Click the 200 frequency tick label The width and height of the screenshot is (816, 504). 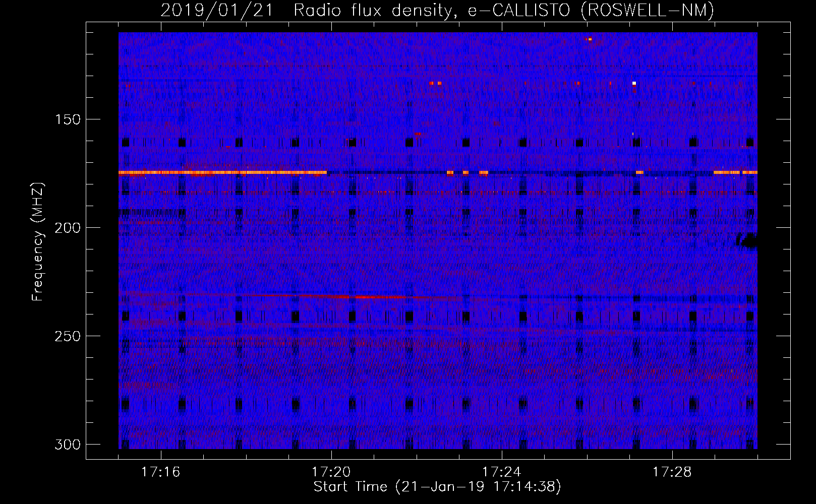(68, 228)
